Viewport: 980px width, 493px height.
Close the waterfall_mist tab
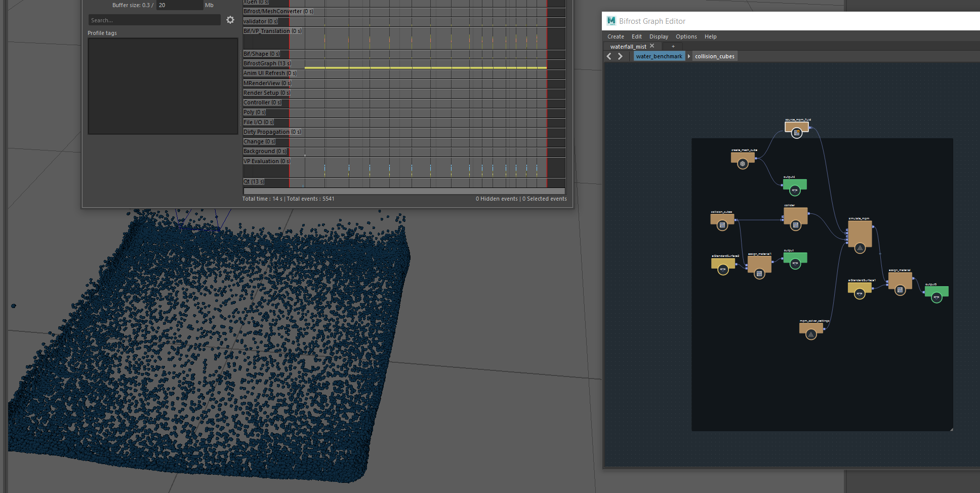pos(652,46)
